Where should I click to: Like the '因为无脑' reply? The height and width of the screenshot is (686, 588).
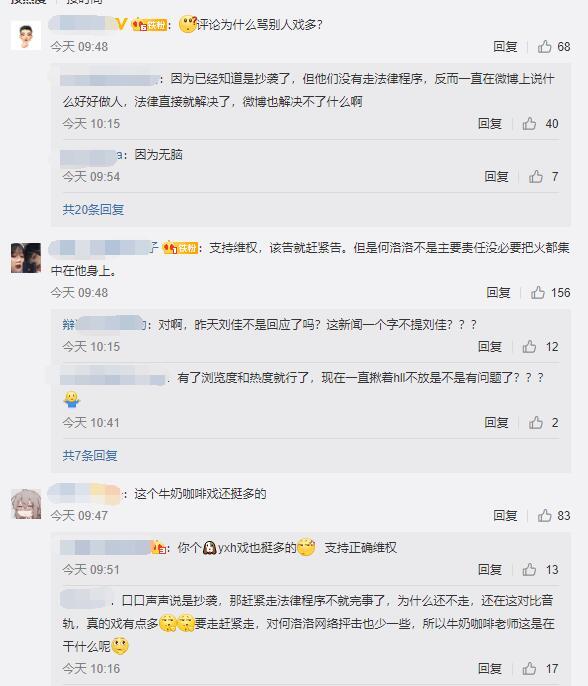coord(536,176)
